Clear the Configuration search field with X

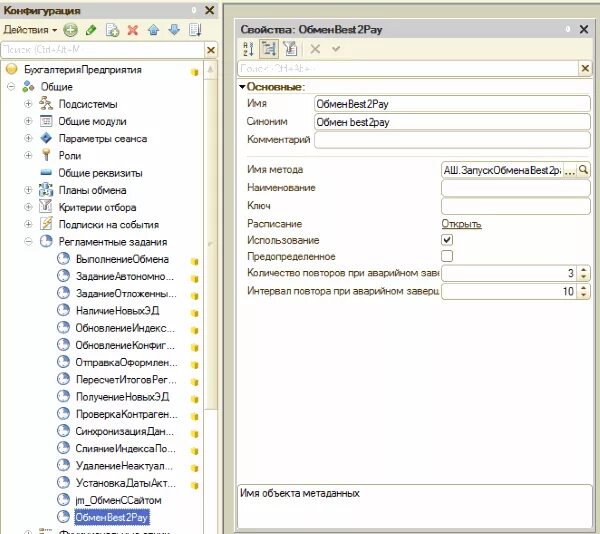[x=211, y=50]
